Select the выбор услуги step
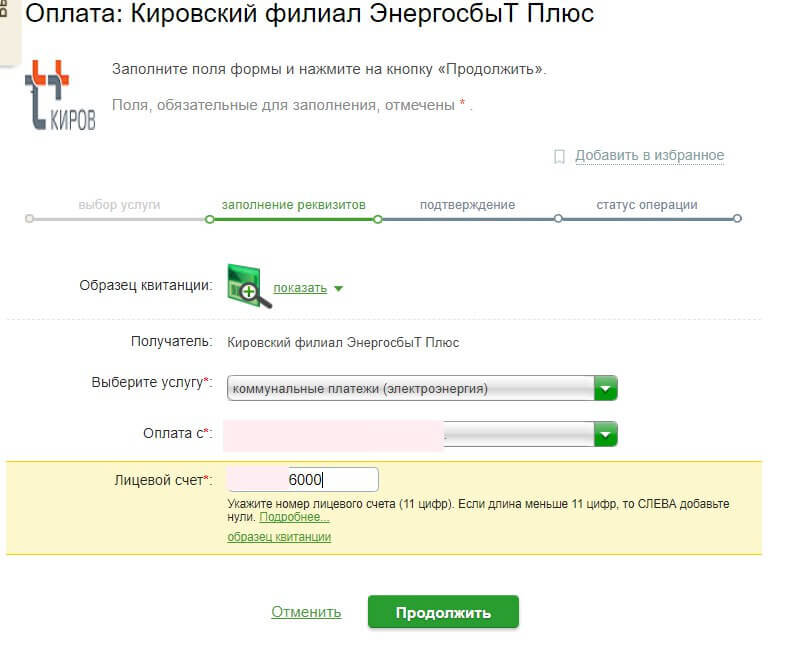 point(119,205)
